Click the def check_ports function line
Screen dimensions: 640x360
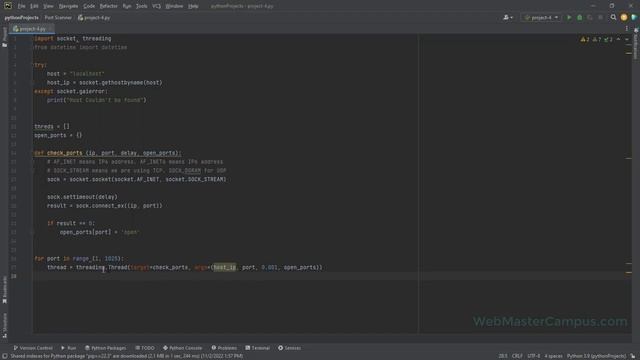[108, 153]
